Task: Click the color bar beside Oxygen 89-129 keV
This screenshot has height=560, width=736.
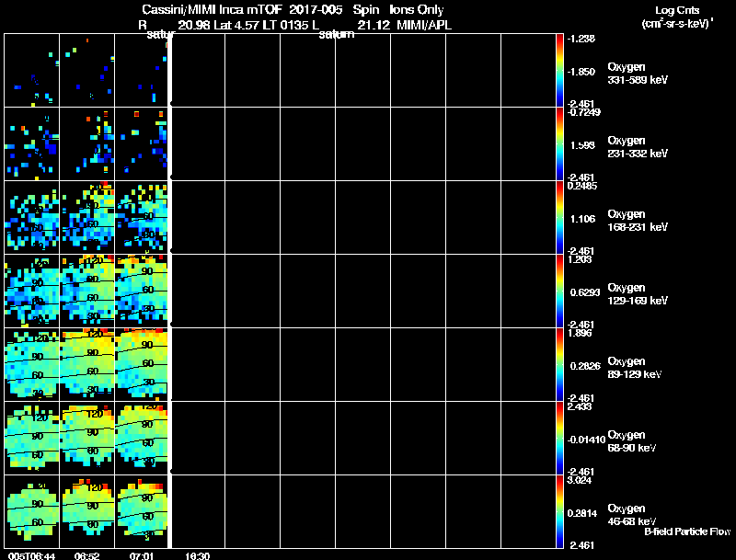Action: pyautogui.click(x=559, y=364)
